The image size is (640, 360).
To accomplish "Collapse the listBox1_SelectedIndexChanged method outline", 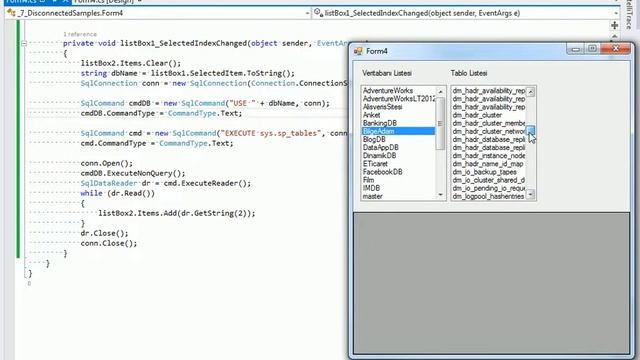I will (x=24, y=43).
